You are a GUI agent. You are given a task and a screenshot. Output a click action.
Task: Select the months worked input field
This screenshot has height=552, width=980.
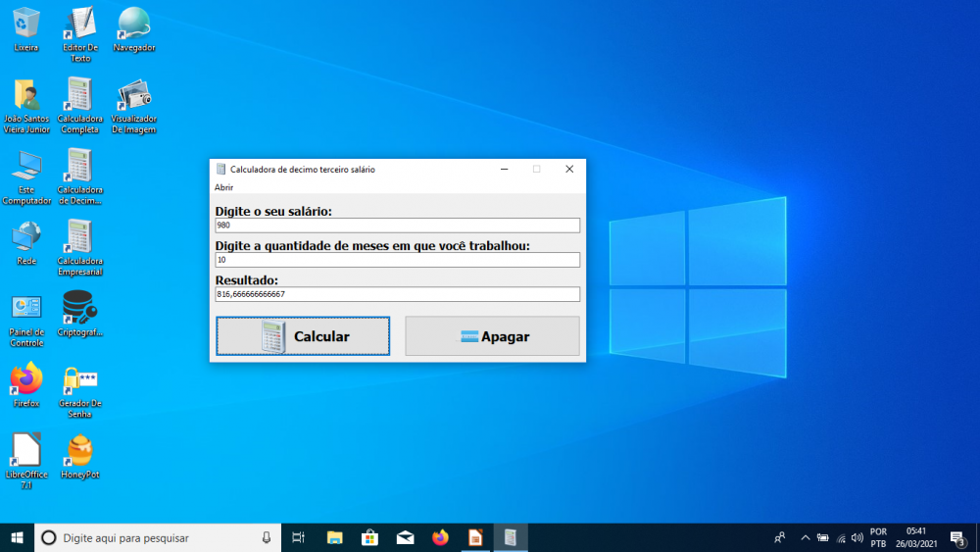(397, 260)
